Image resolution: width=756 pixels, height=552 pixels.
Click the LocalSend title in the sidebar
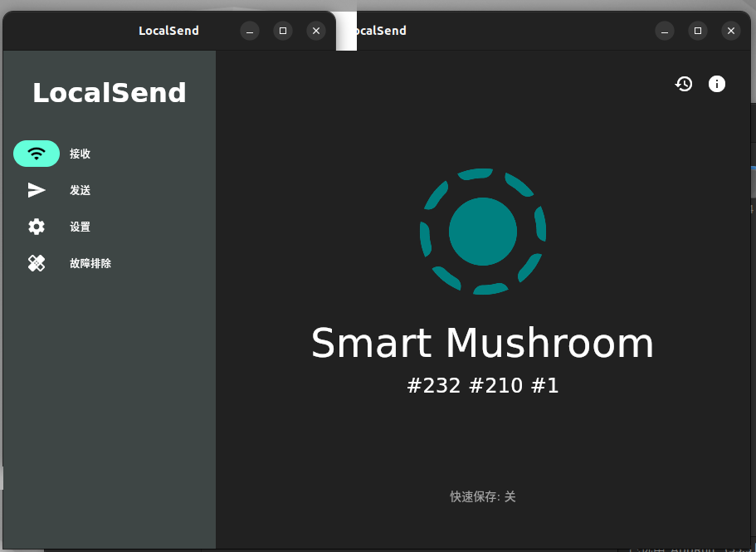(x=109, y=92)
